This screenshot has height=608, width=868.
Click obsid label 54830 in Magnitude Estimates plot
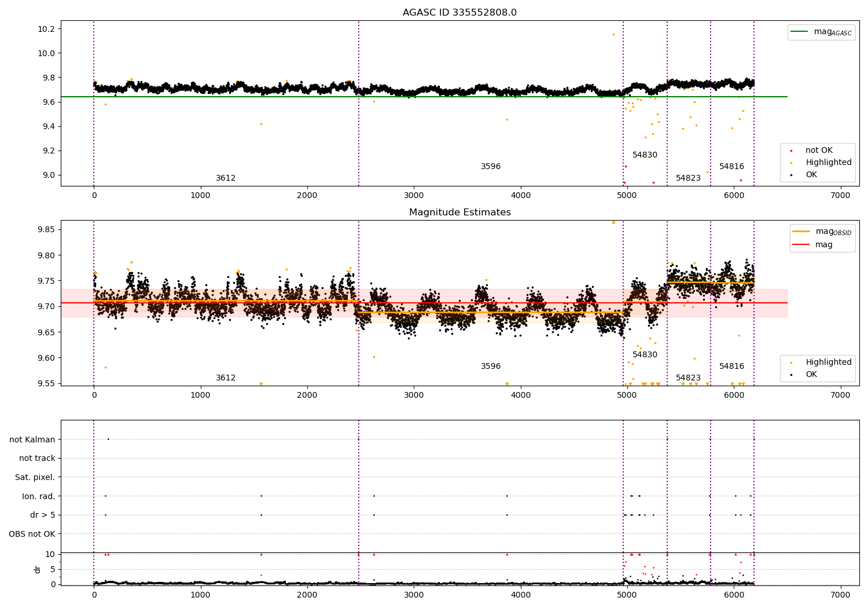645,355
